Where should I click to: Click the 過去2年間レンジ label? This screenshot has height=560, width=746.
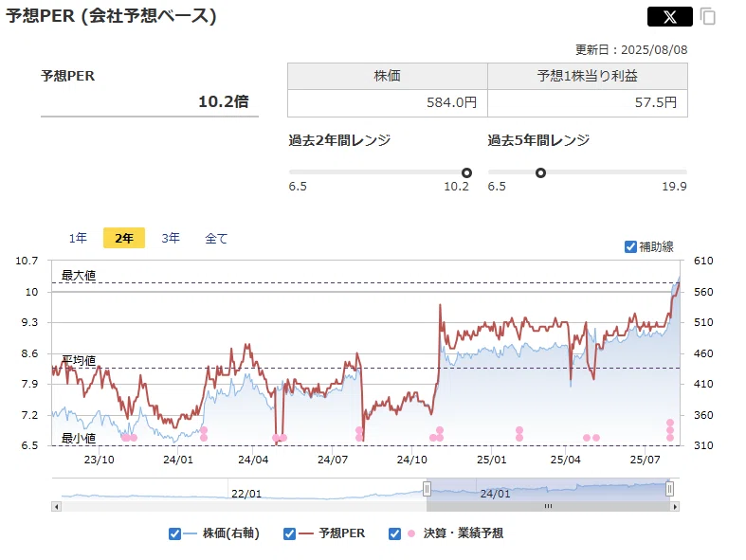tap(339, 140)
